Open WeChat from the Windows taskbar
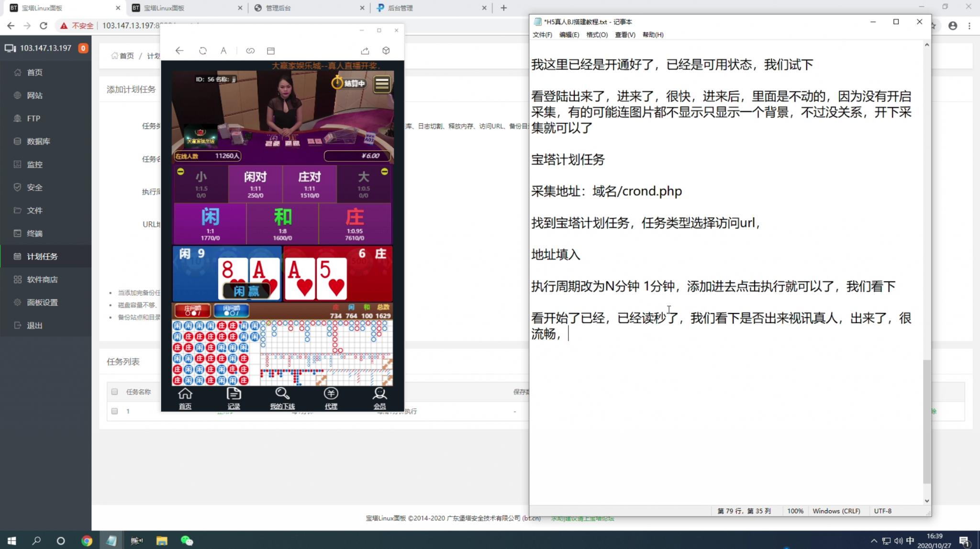Viewport: 980px width, 549px height. click(187, 541)
